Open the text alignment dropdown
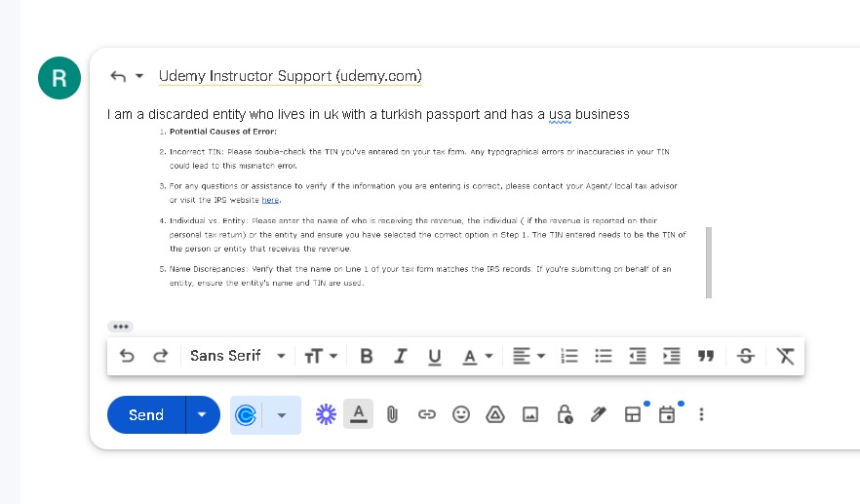The width and height of the screenshot is (860, 504). (x=528, y=357)
